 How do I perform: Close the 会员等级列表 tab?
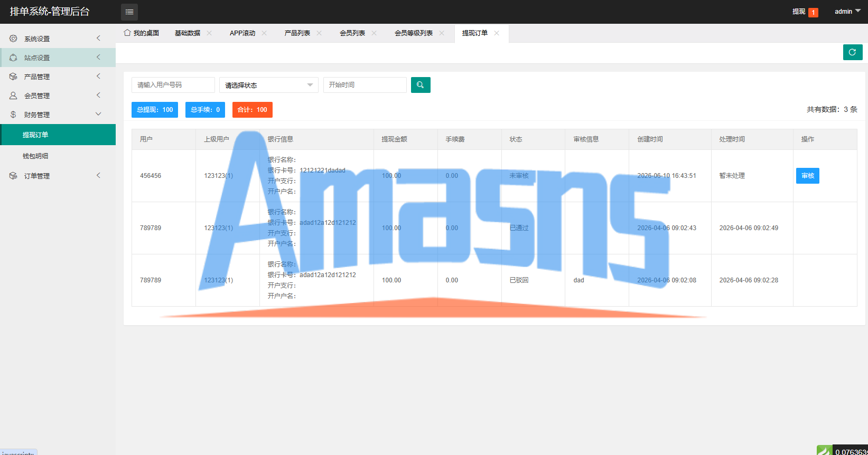click(442, 33)
